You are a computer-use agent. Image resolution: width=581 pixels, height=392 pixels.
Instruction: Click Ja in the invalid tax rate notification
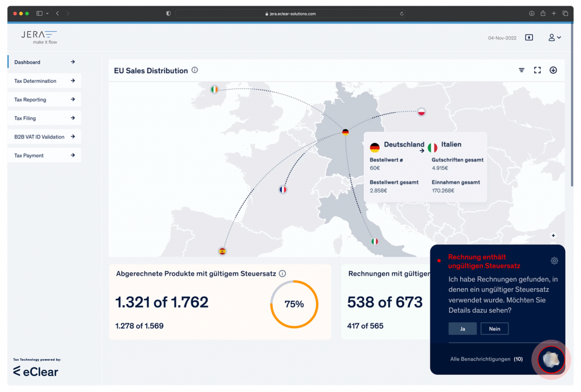(462, 328)
